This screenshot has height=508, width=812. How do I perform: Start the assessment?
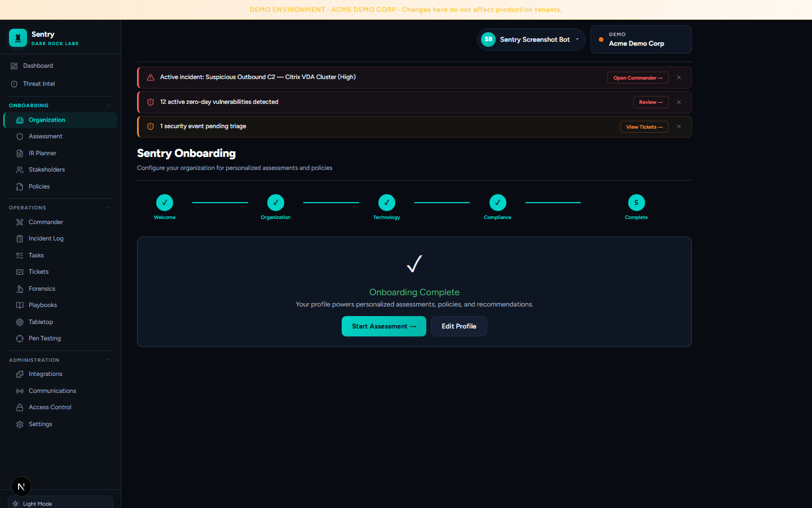(x=384, y=326)
